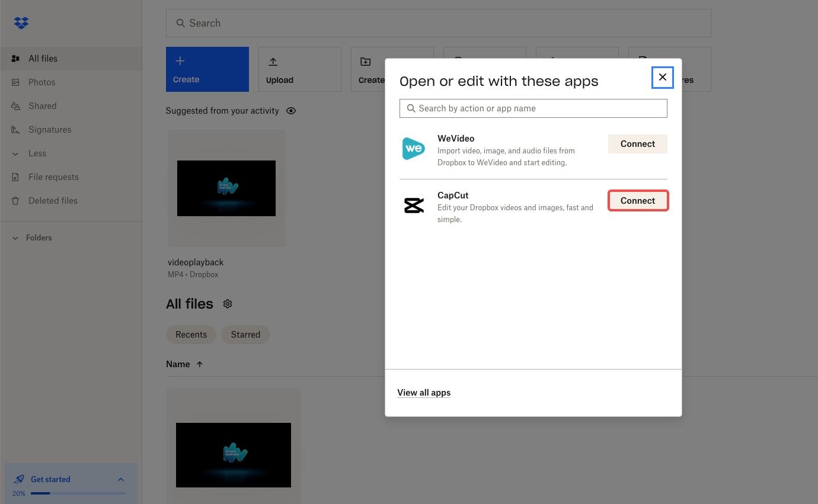Click the Get started link
The image size is (818, 504).
(x=50, y=479)
